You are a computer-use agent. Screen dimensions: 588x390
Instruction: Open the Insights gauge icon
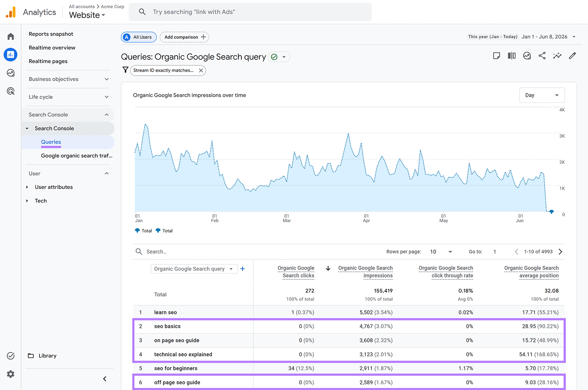click(527, 56)
